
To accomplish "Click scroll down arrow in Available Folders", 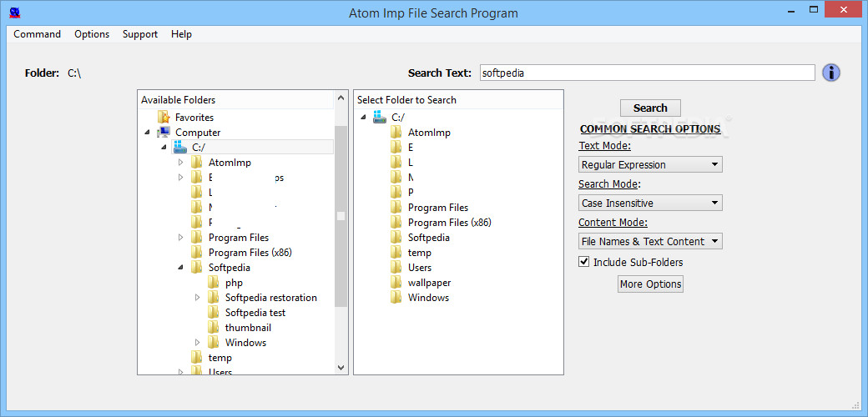I will pyautogui.click(x=341, y=367).
